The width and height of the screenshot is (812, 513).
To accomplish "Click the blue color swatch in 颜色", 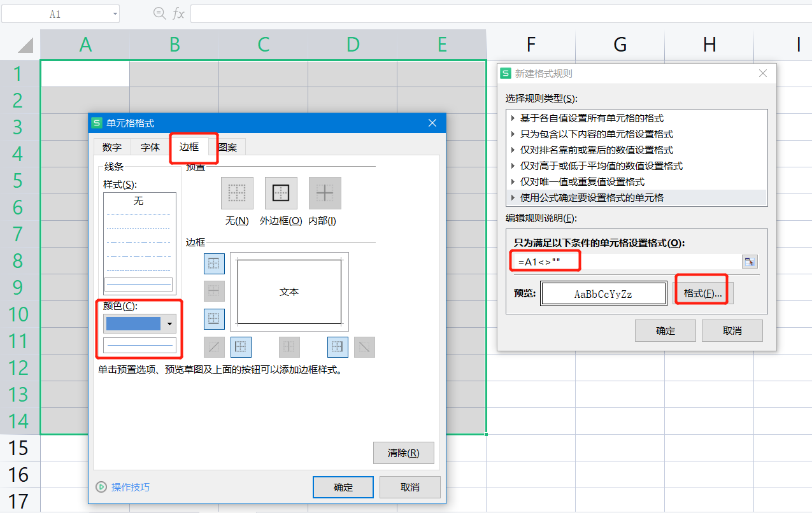I will [x=133, y=324].
